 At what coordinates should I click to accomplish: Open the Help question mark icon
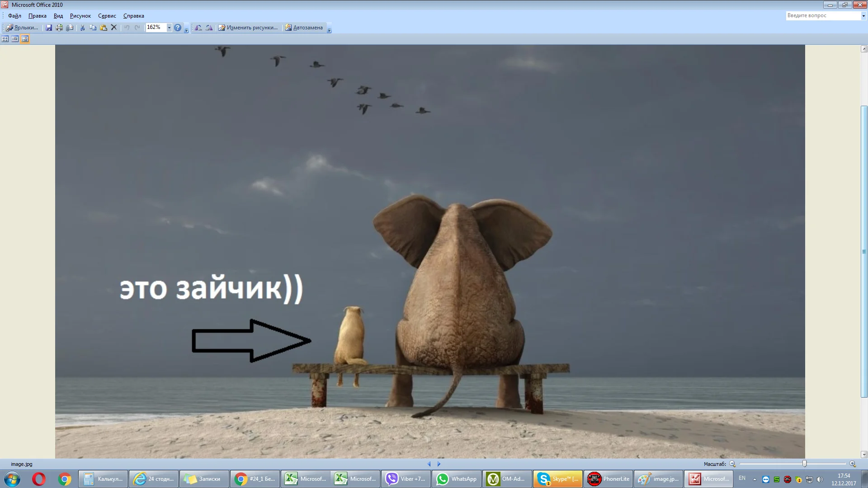[x=178, y=28]
